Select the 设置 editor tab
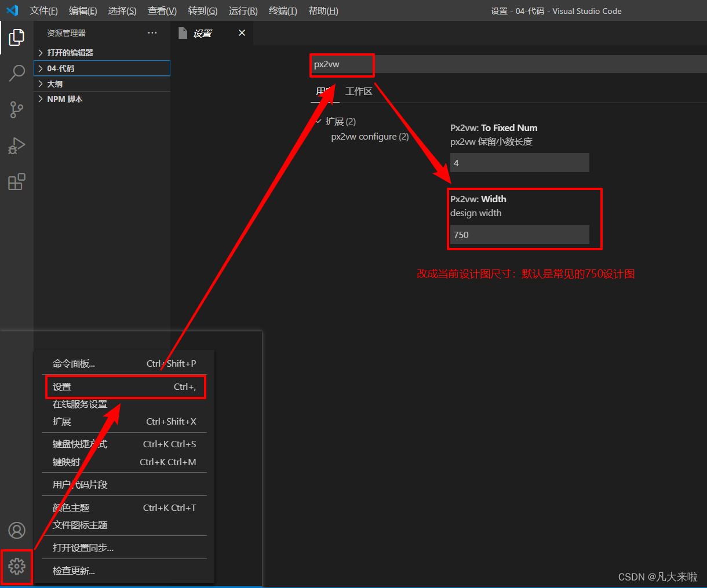Viewport: 707px width, 588px height. pyautogui.click(x=213, y=33)
